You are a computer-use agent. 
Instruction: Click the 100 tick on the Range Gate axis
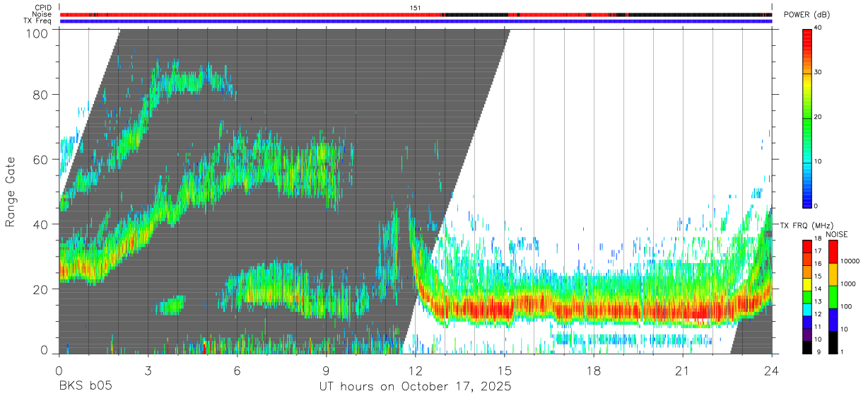[37, 33]
